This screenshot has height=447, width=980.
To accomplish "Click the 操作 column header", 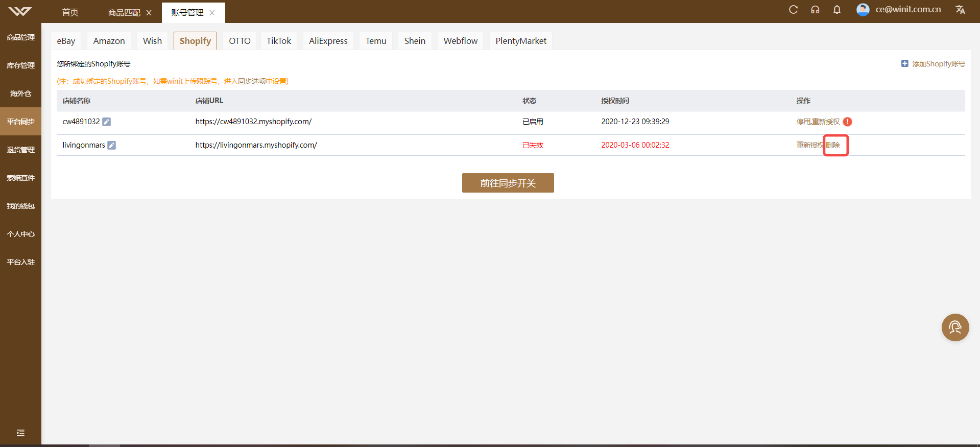I will point(804,101).
